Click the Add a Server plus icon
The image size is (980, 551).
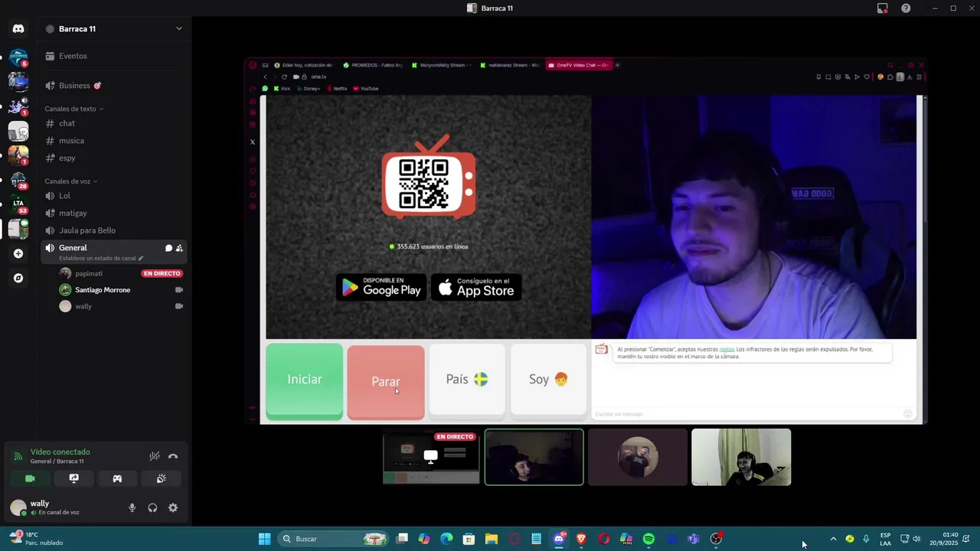click(18, 253)
